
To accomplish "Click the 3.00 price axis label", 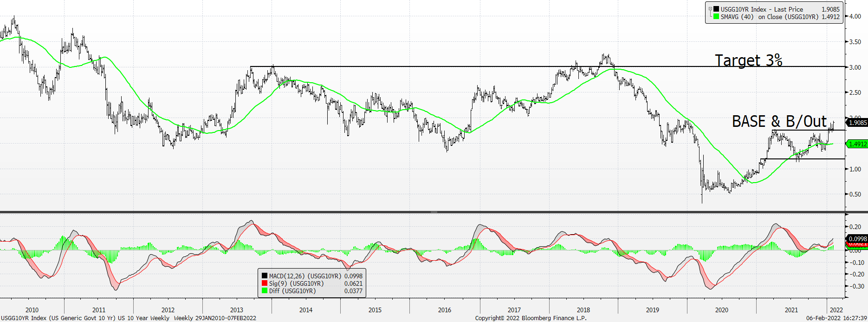I will coord(855,67).
